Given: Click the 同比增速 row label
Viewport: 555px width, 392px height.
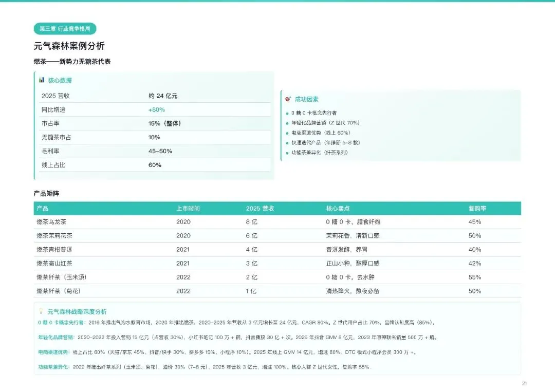Looking at the screenshot, I should [x=53, y=109].
